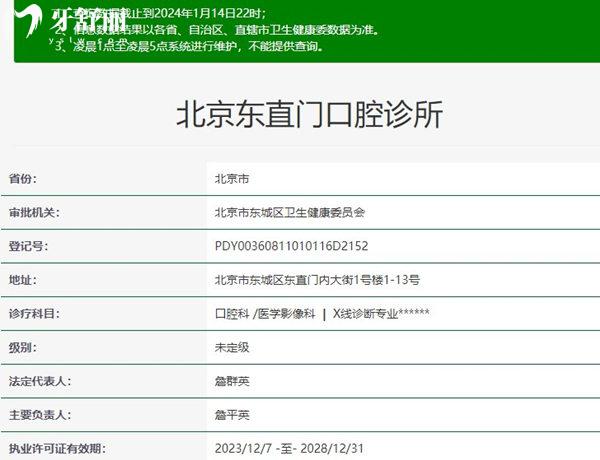Click notice about 卫生健康委数据为准
Image resolution: width=600 pixels, height=460 pixels.
point(216,29)
